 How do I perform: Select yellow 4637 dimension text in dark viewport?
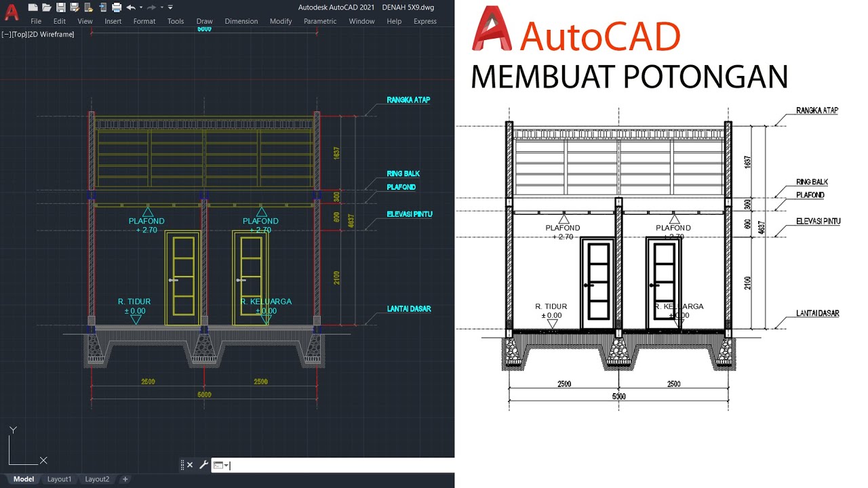[x=351, y=221]
